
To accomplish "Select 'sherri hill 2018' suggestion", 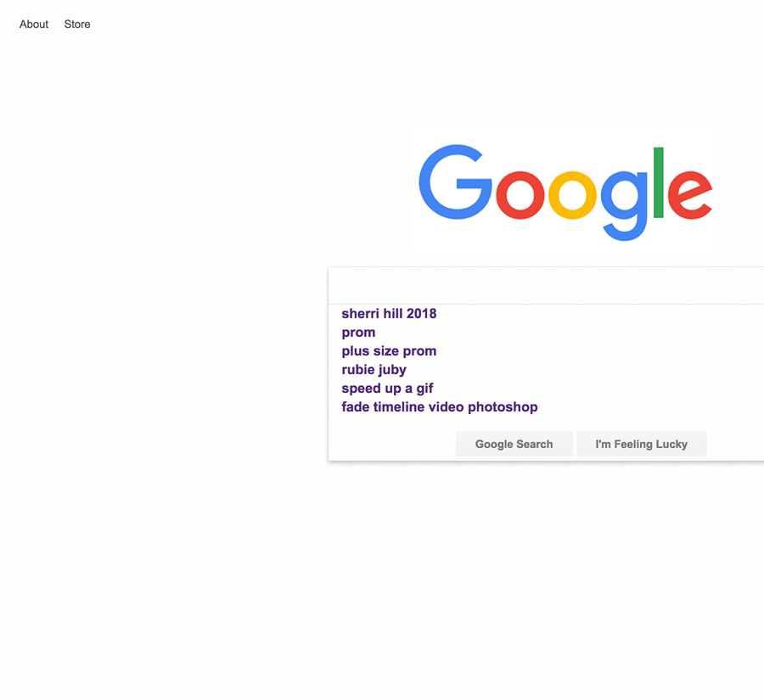I will pos(389,314).
